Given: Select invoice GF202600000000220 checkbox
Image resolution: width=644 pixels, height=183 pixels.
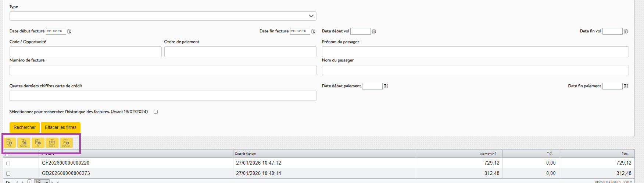Looking at the screenshot, I should pos(8,163).
